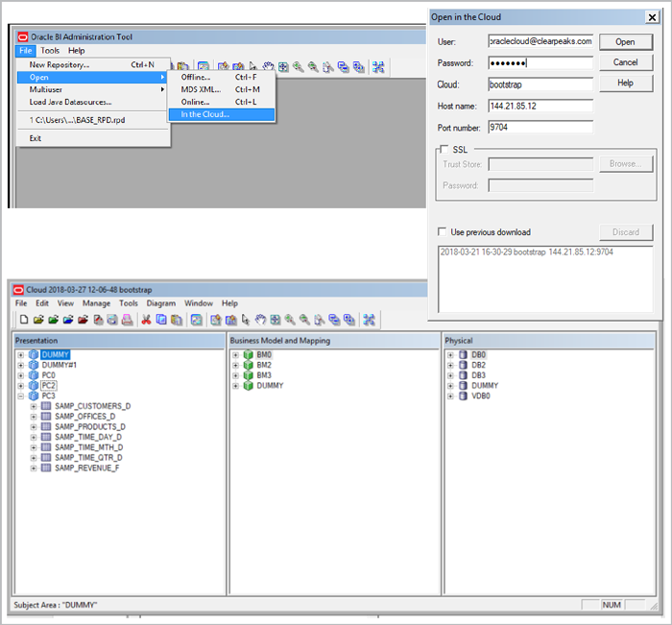The image size is (672, 625).
Task: Click the Open button in cloud dialog
Action: click(626, 41)
